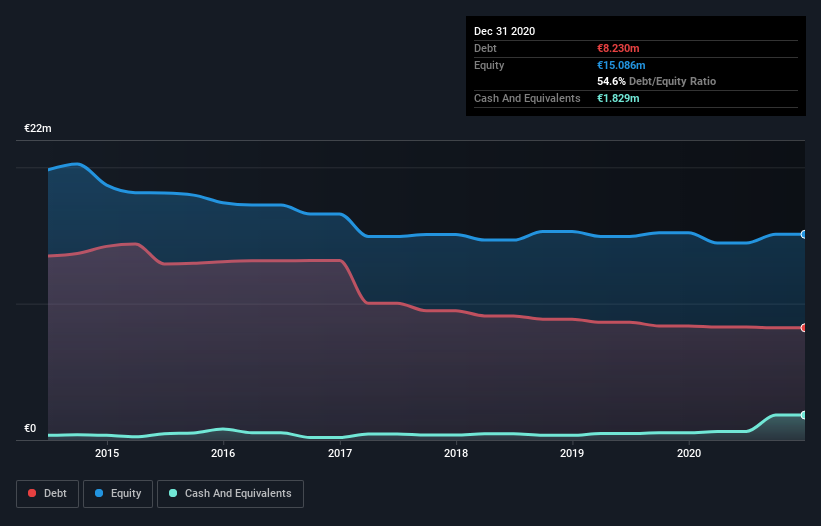Click Cash And Equivalents label in tooltip
821x526 pixels.
tap(527, 98)
